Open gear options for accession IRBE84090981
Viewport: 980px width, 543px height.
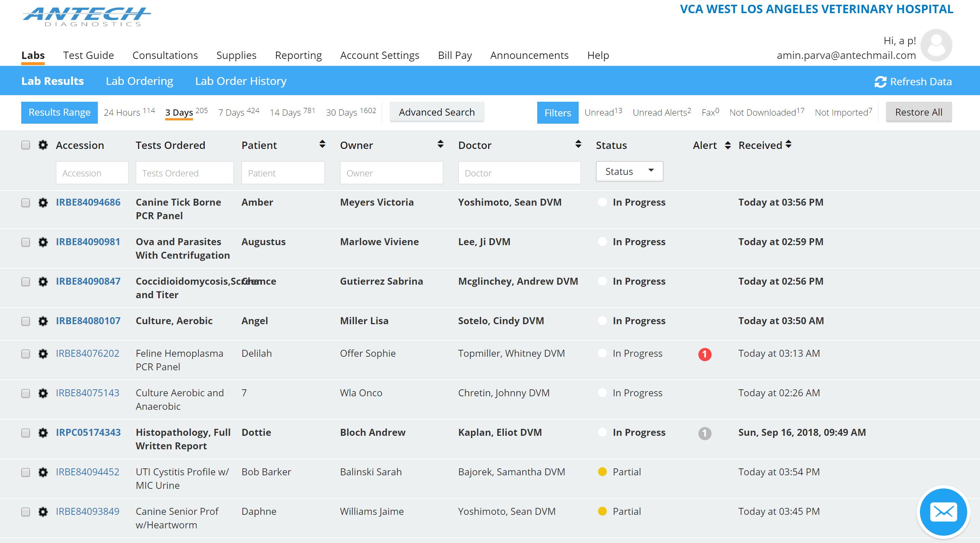[x=43, y=243]
